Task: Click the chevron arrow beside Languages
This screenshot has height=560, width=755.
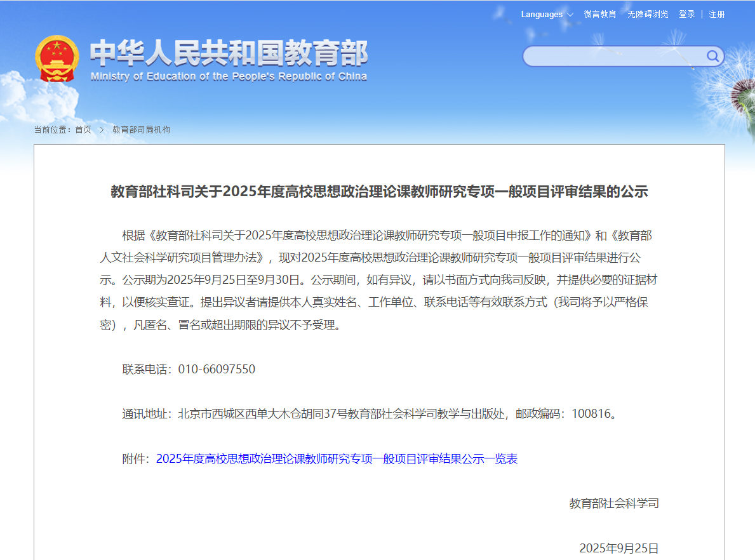Action: coord(570,15)
